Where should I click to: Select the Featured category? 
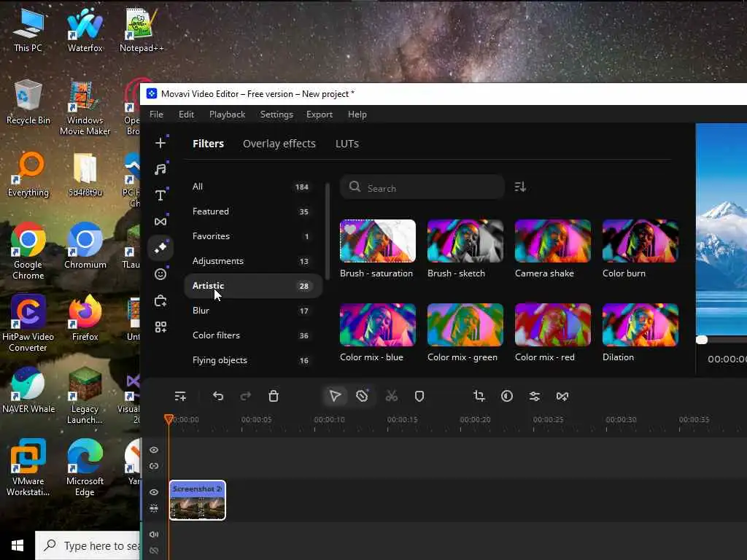252,211
